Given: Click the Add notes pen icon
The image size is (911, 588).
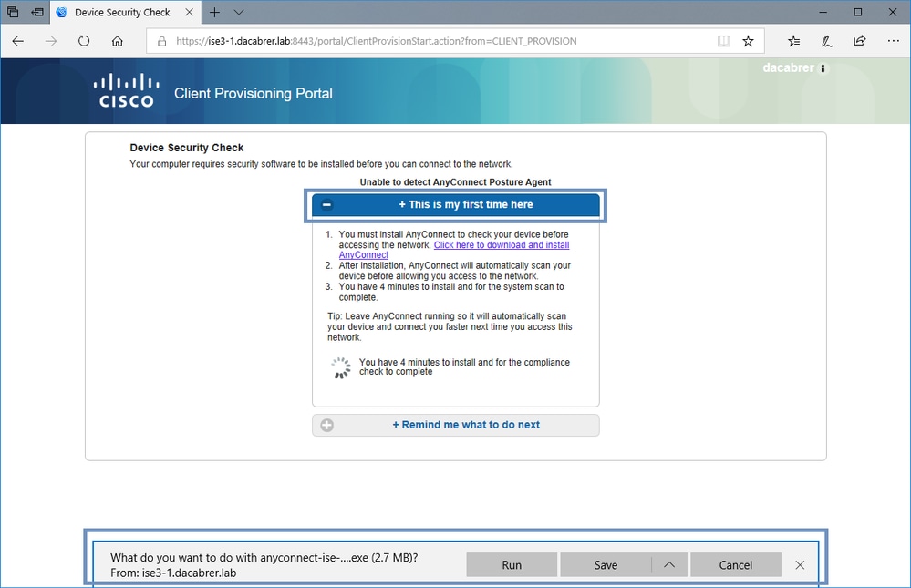Looking at the screenshot, I should click(827, 41).
